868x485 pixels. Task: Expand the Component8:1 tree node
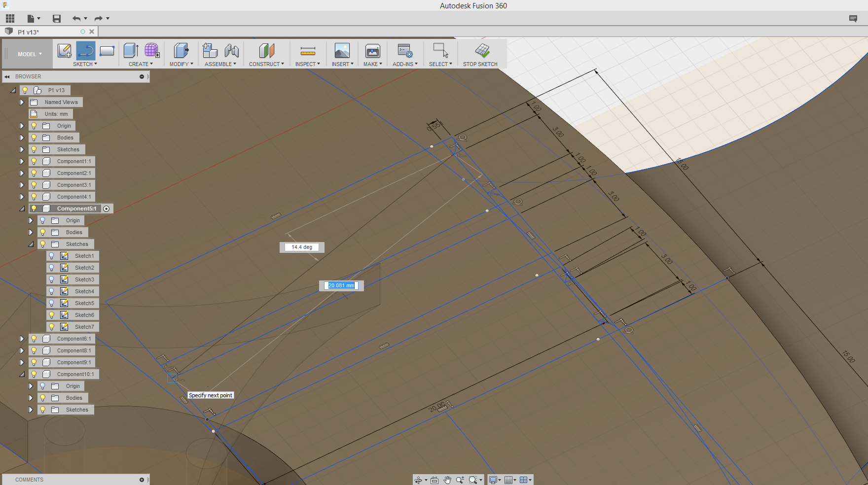pos(22,350)
